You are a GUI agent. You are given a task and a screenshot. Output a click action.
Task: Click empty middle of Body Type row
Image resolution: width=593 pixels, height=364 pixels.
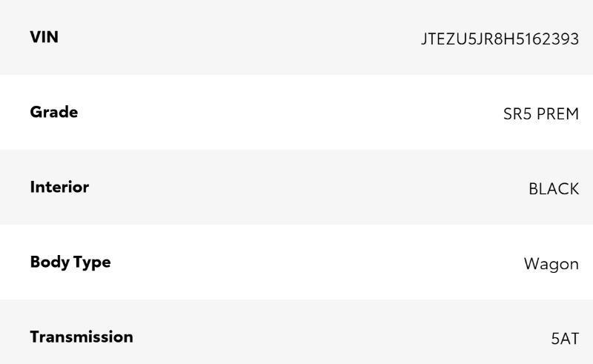point(311,262)
